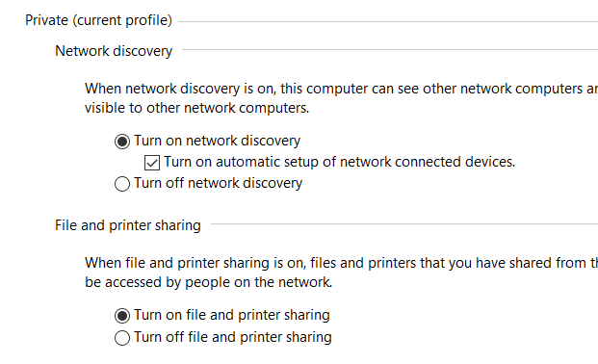Collapse the Private (current profile) header
The width and height of the screenshot is (598, 364).
pos(98,20)
